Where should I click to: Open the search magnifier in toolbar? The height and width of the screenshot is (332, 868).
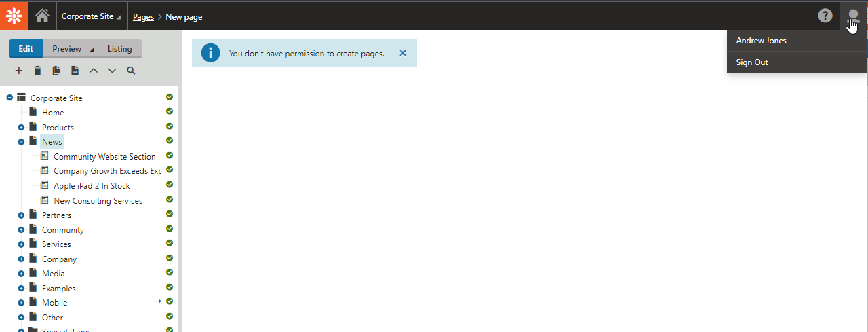(131, 71)
